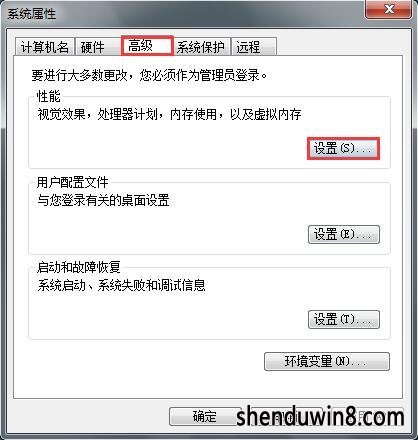The height and width of the screenshot is (440, 418).
Task: Go to the 系统保护 tab
Action: [201, 47]
